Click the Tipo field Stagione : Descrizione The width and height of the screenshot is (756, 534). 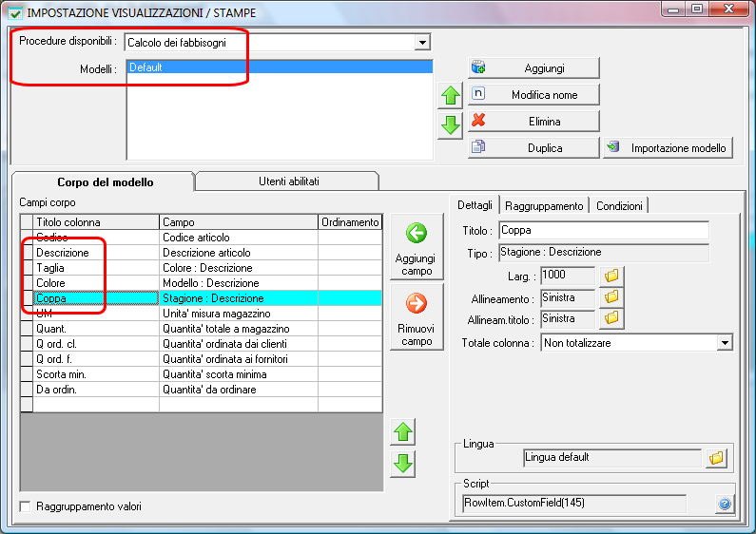pos(604,253)
